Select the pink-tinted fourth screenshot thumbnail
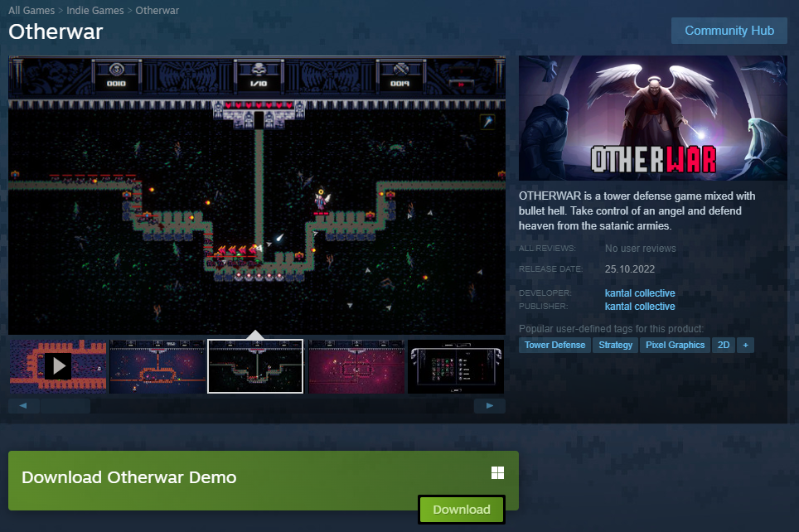Viewport: 799px width, 532px height. tap(356, 365)
